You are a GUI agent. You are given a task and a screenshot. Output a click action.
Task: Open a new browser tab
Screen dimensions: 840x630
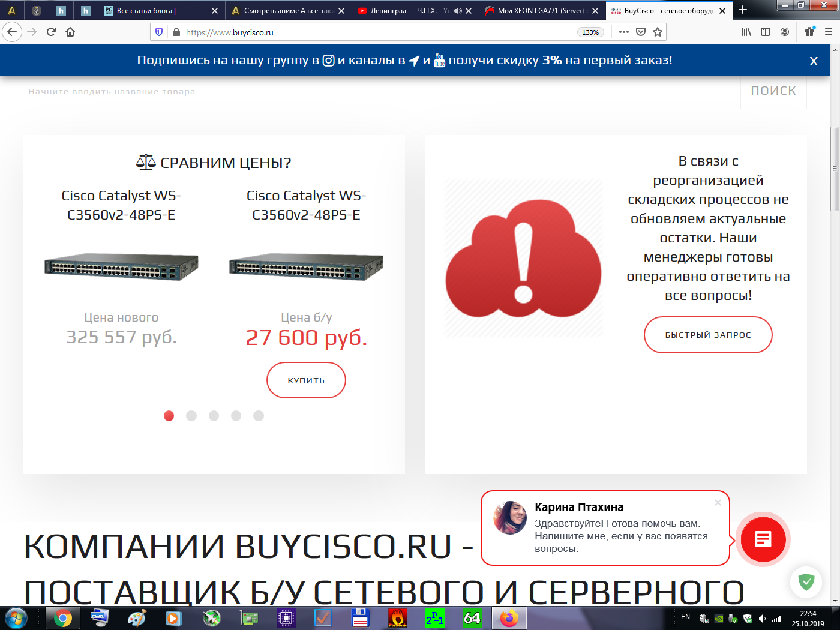tap(743, 10)
